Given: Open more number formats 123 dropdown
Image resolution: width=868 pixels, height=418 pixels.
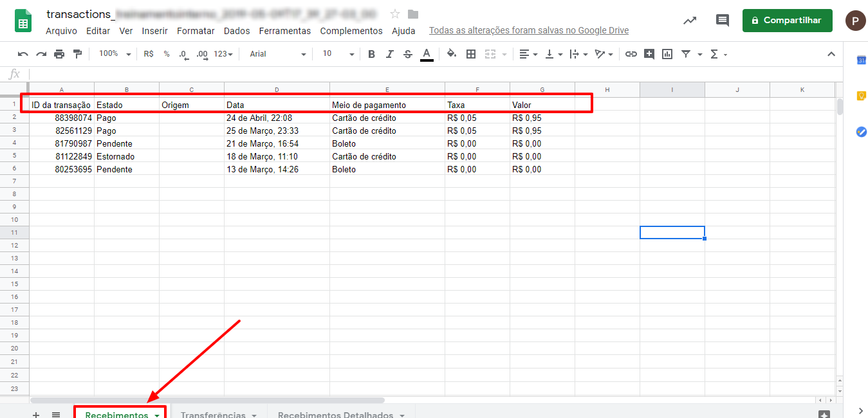Looking at the screenshot, I should point(223,54).
